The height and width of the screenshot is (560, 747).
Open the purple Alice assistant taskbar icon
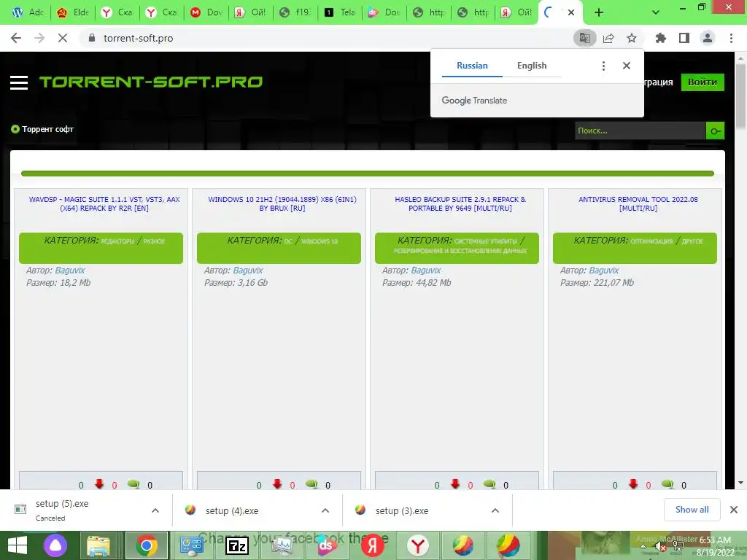click(x=55, y=545)
